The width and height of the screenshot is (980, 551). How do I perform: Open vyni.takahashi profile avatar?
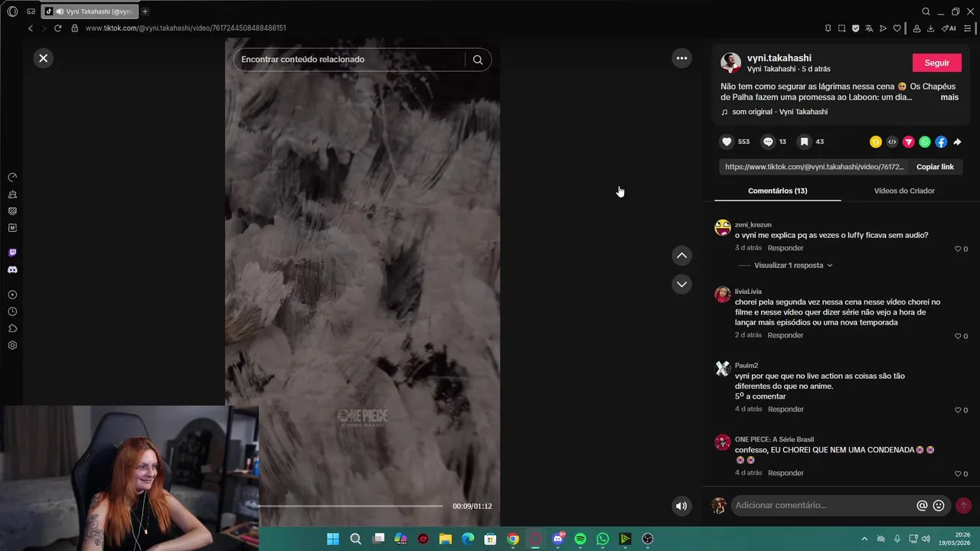point(730,63)
